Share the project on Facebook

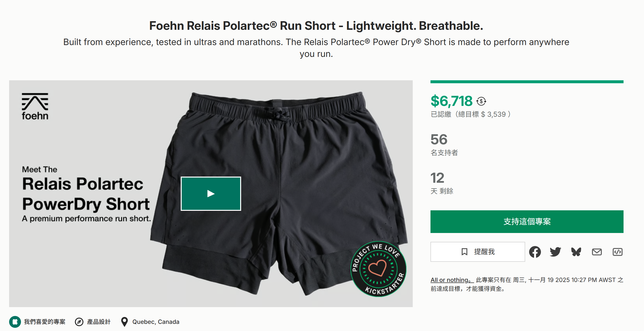535,252
